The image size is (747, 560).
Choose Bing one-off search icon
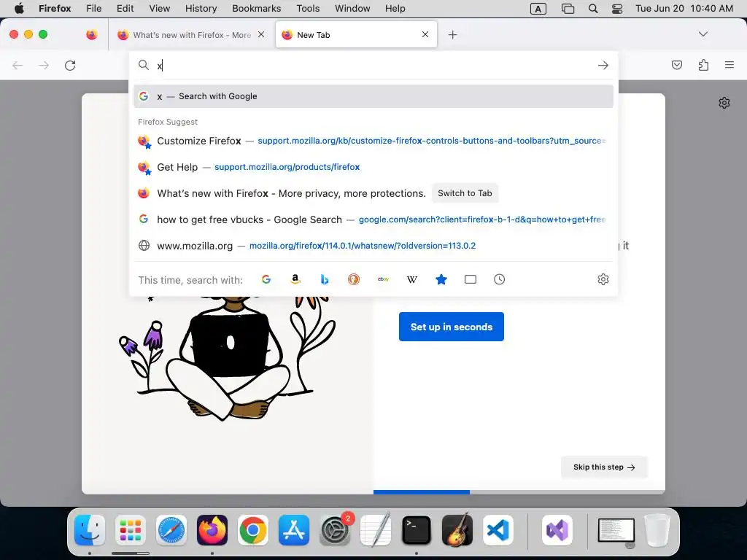325,279
